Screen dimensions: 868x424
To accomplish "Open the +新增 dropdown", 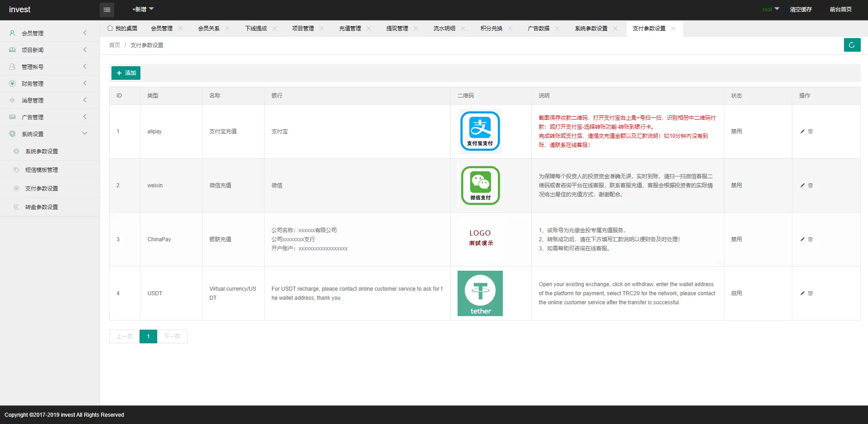I will click(142, 9).
